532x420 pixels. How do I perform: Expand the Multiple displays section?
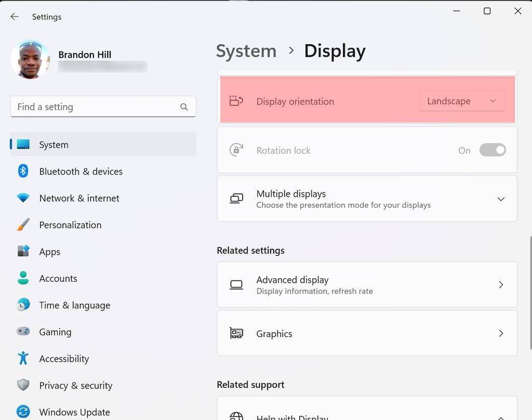point(501,199)
